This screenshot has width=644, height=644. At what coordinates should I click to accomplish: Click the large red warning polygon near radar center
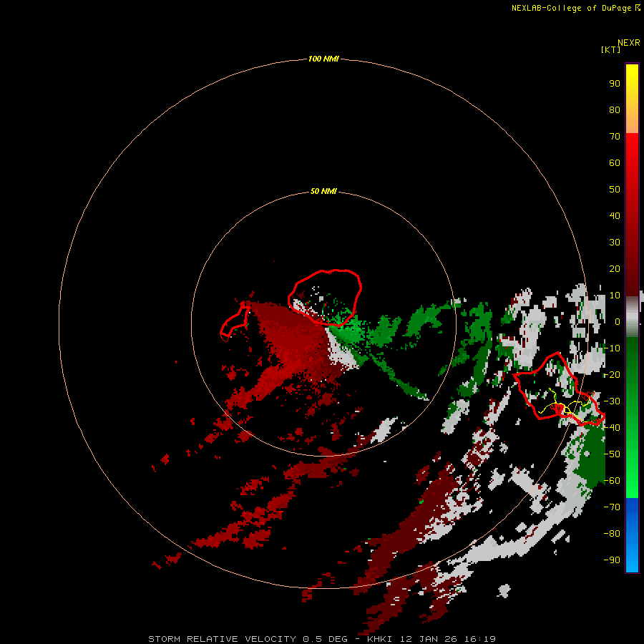coord(324,298)
